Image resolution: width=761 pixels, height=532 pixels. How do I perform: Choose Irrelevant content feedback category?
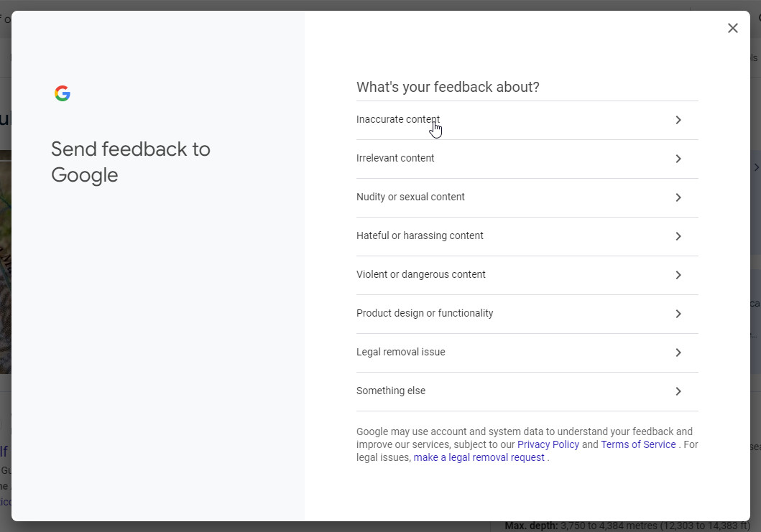coord(395,159)
